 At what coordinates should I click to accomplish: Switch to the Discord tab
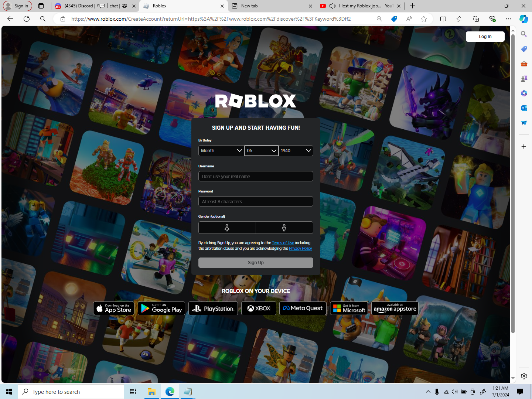[96, 6]
